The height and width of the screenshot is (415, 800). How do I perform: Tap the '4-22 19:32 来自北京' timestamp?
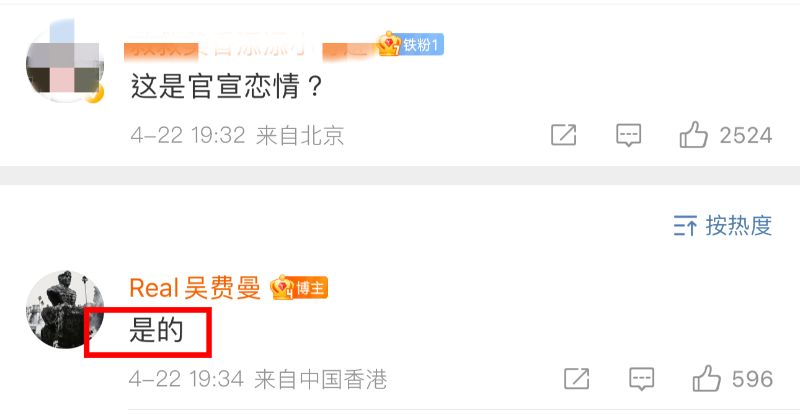237,135
